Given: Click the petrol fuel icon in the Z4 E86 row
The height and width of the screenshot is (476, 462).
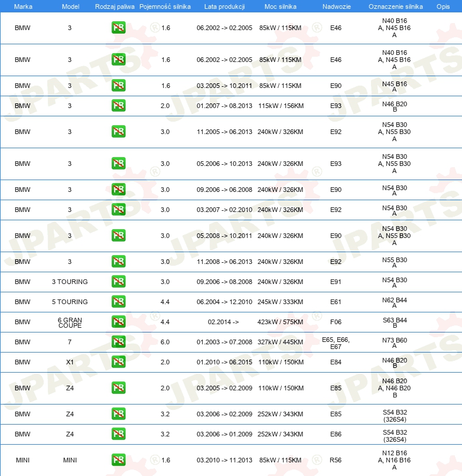Looking at the screenshot, I should 119,434.
